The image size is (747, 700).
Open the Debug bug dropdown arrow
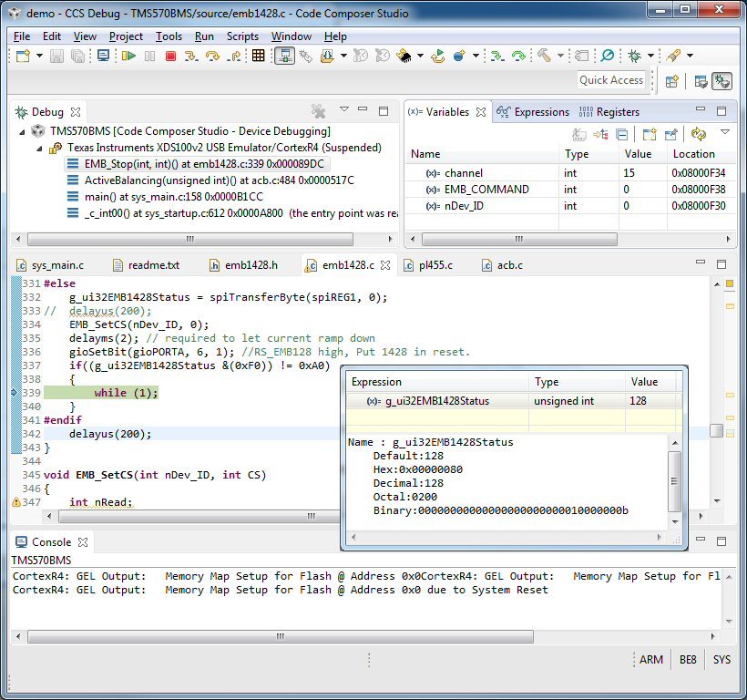click(x=650, y=56)
